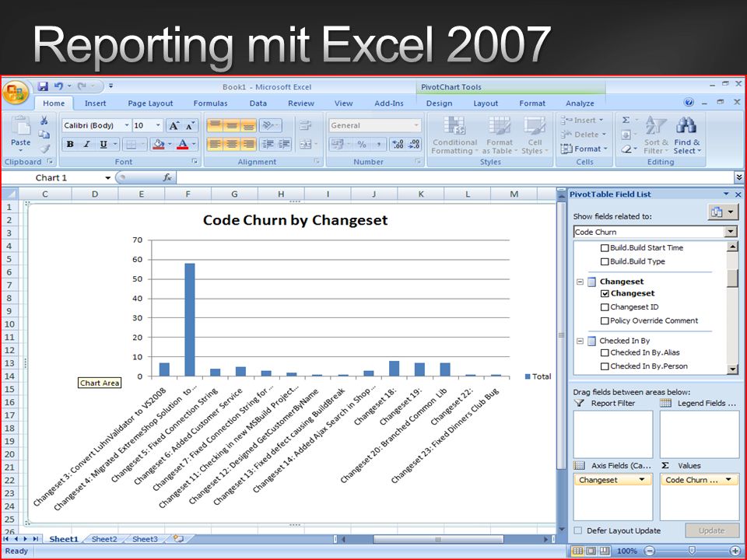The width and height of the screenshot is (747, 560).
Task: Open the PivotChart Analyze tab
Action: (580, 103)
